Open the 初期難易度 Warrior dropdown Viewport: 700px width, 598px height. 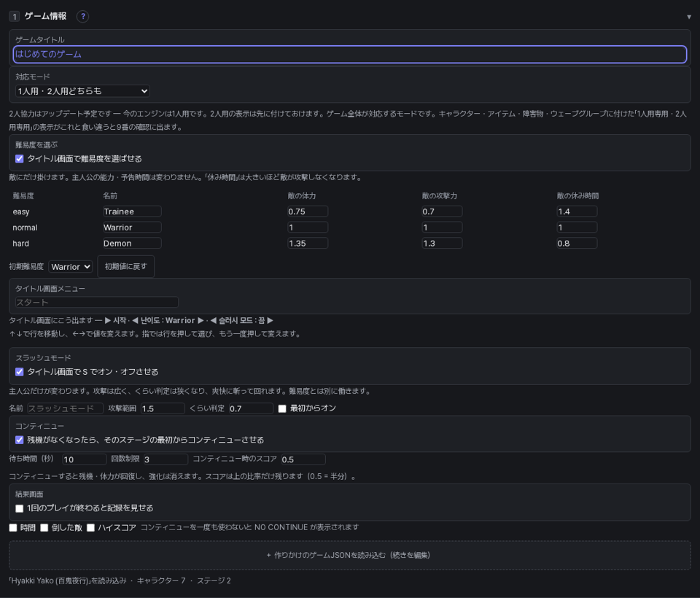click(71, 267)
